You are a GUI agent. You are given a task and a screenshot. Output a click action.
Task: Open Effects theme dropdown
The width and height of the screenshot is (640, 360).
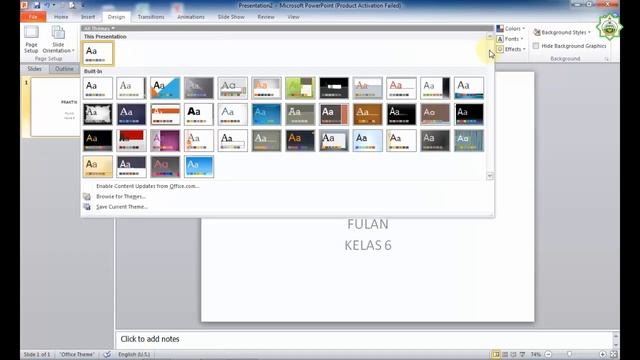click(x=511, y=49)
